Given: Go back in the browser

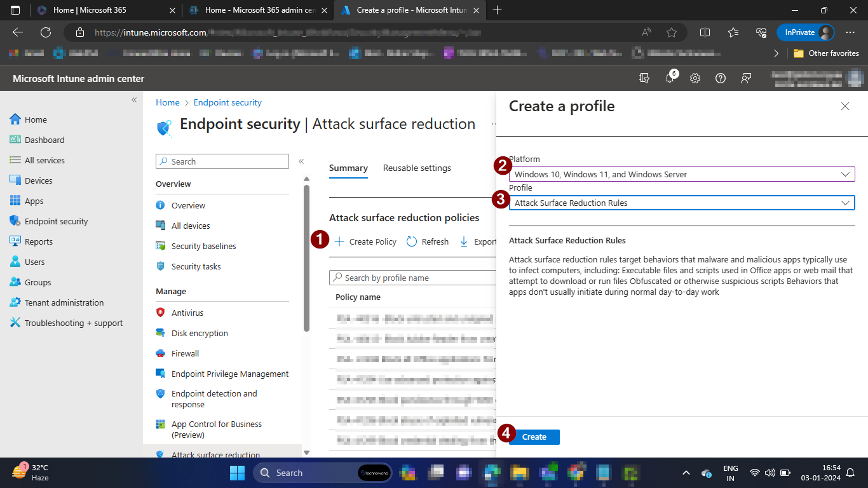Looking at the screenshot, I should coord(18,32).
